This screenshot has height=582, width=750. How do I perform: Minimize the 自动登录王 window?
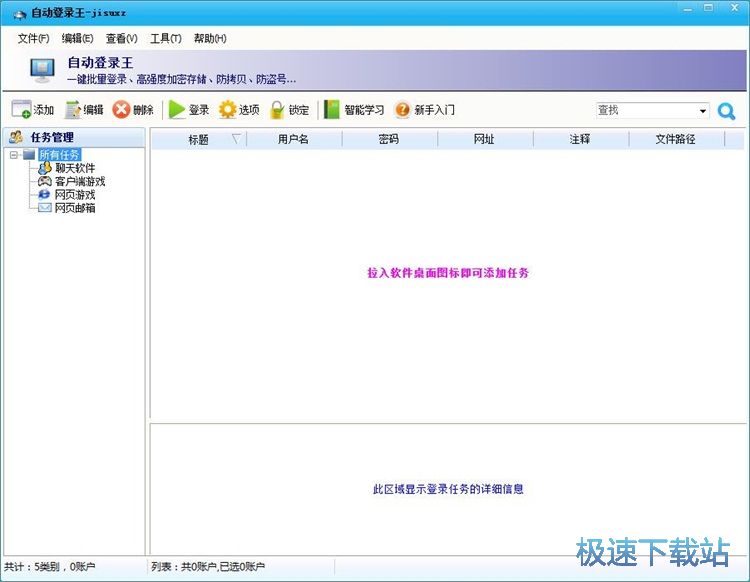[x=688, y=8]
